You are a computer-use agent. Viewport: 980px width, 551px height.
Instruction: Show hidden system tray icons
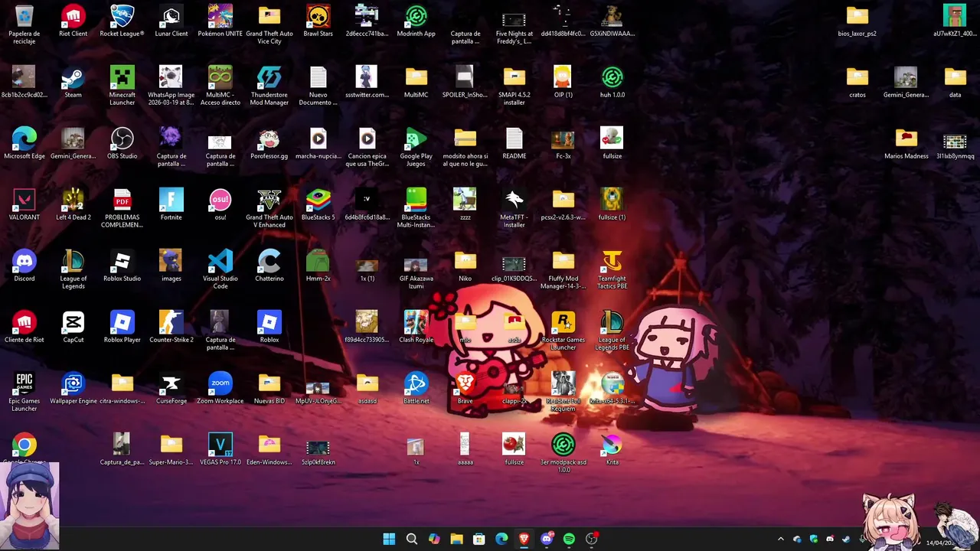coord(780,539)
